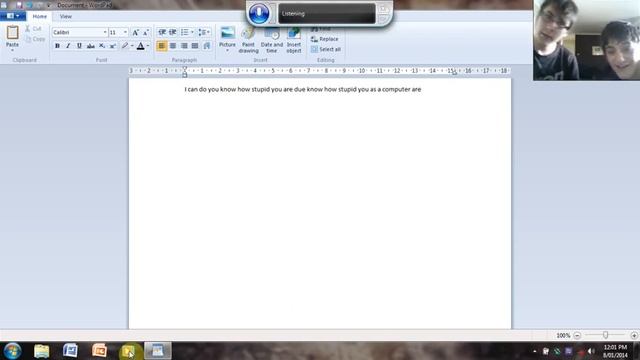Open File Explorer from the taskbar
640x360 pixels.
(x=42, y=351)
